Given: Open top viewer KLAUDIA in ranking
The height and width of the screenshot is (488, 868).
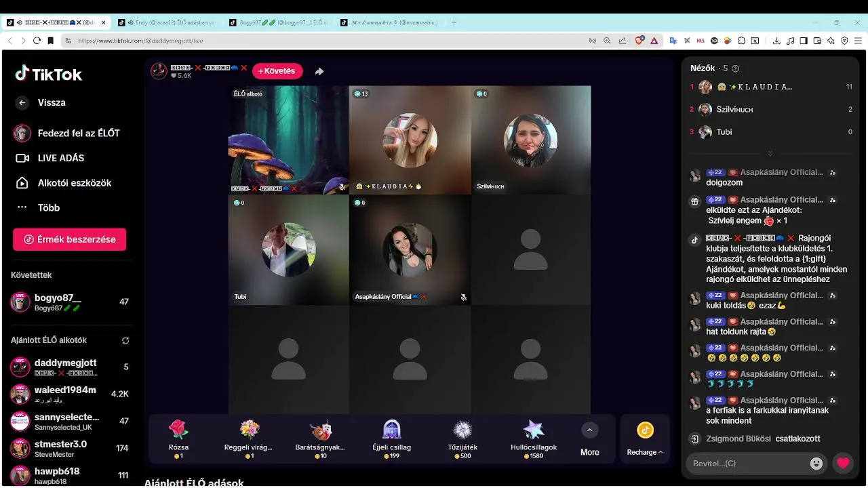Looking at the screenshot, I should tap(771, 87).
